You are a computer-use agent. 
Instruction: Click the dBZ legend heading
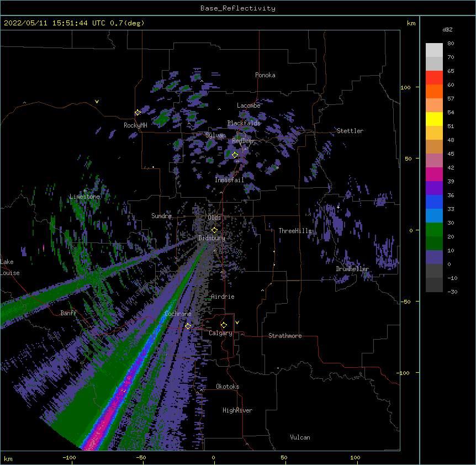click(447, 29)
